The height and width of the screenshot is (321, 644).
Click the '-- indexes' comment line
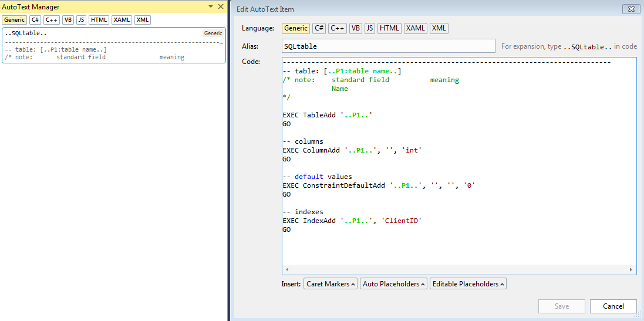tap(303, 212)
